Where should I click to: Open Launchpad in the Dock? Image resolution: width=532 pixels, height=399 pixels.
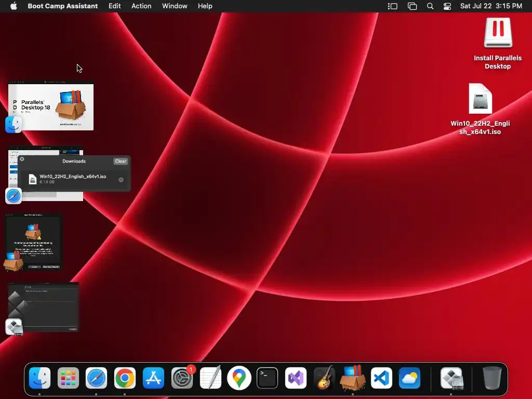tap(68, 378)
